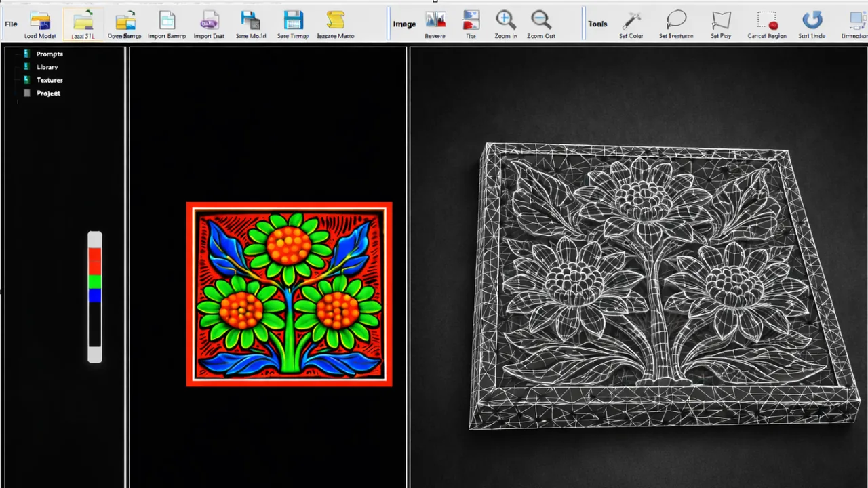This screenshot has width=868, height=488.
Task: Click the blue floppy disk beside Execute Macro
Action: click(293, 20)
